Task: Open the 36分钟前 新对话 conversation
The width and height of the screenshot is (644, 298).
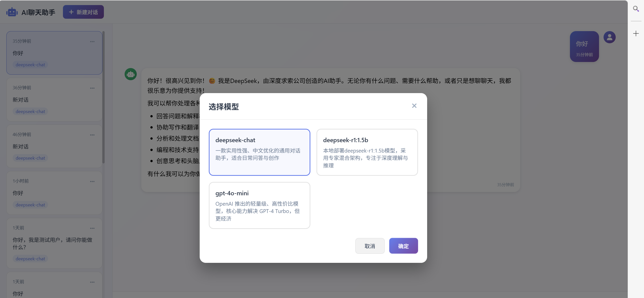Action: 51,100
